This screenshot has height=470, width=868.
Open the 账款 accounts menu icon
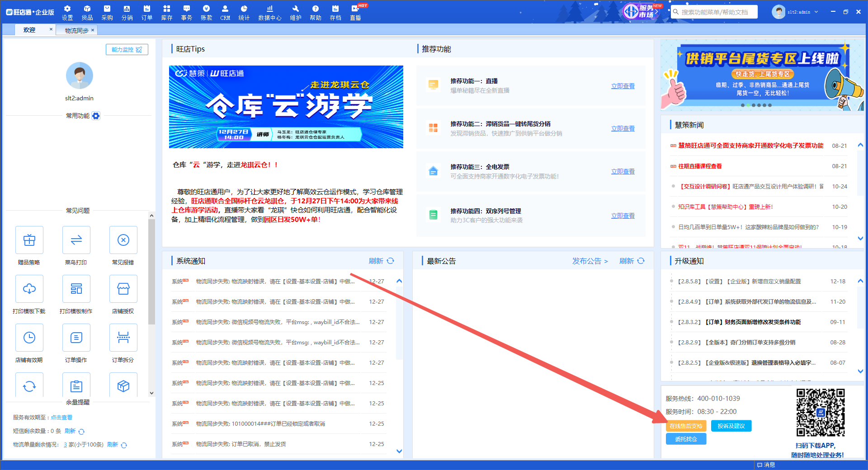[207, 13]
